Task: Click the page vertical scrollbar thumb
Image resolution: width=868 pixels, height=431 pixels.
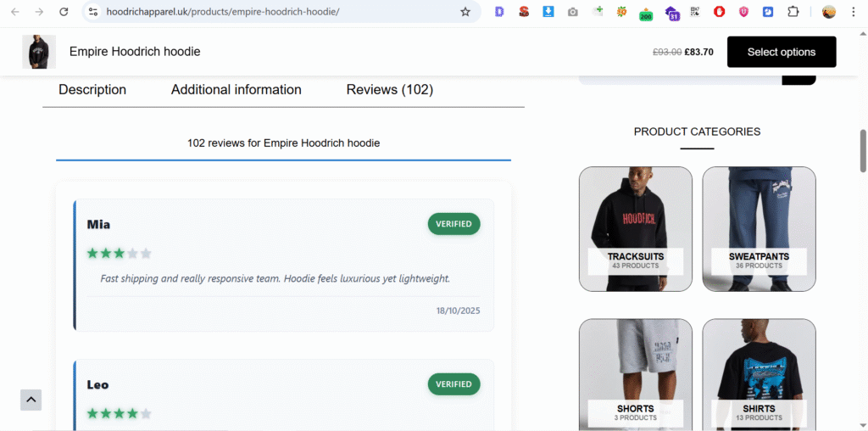Action: [863, 151]
